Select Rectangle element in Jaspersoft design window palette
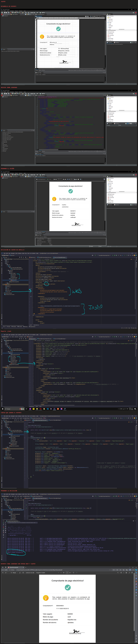 [x=110, y=26]
